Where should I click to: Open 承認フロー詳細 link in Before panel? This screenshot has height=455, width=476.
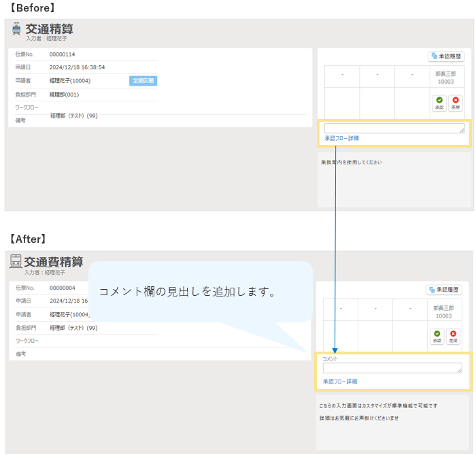(x=341, y=138)
